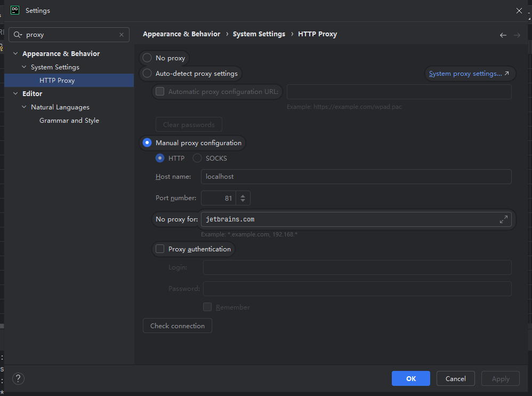Select the No proxy option

tap(147, 58)
